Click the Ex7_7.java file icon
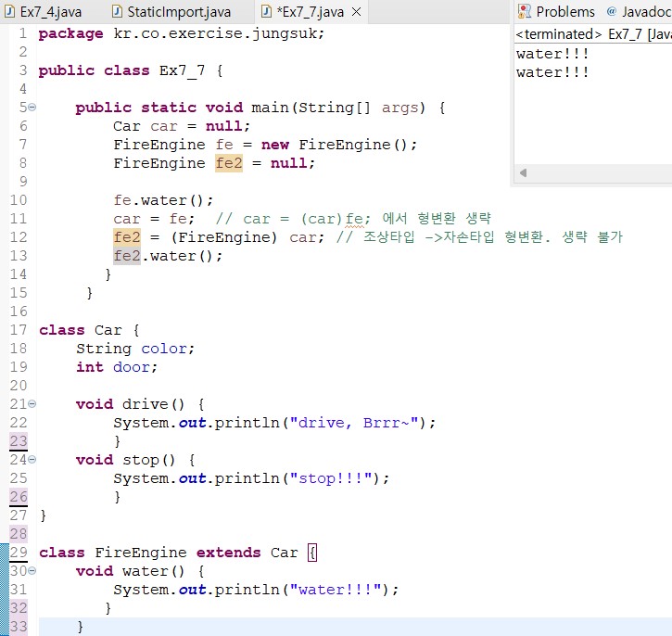This screenshot has height=636, width=672. tap(266, 11)
